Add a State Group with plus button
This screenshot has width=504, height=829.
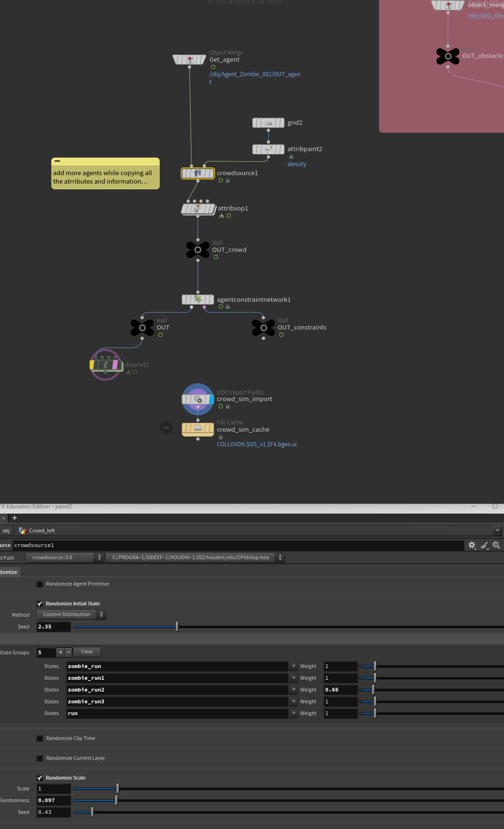pos(60,652)
